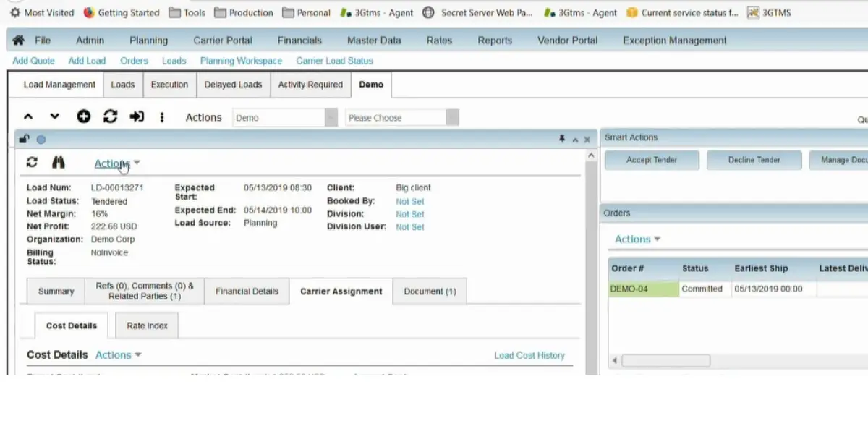Open the vertical three-dots more menu

(162, 116)
